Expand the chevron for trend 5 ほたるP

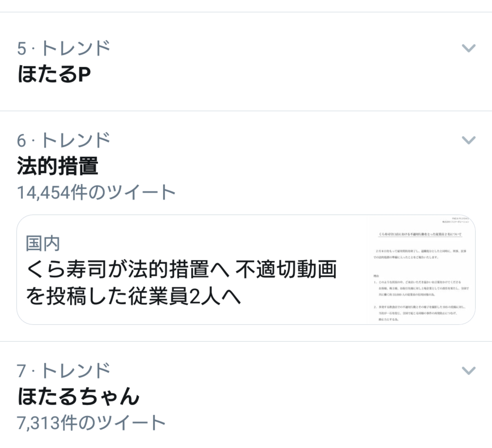(x=469, y=48)
